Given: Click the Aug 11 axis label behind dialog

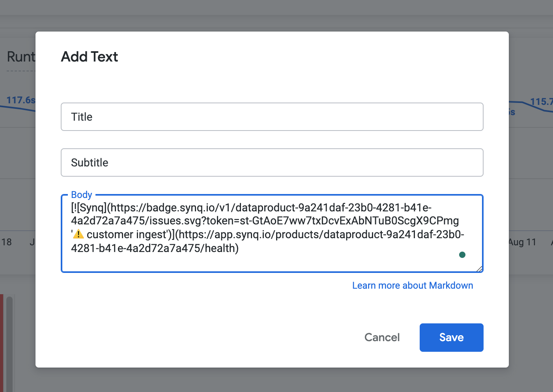Looking at the screenshot, I should [x=523, y=242].
